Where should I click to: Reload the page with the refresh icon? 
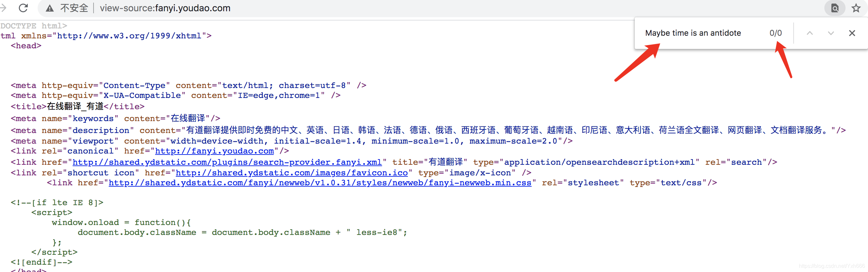coord(23,8)
